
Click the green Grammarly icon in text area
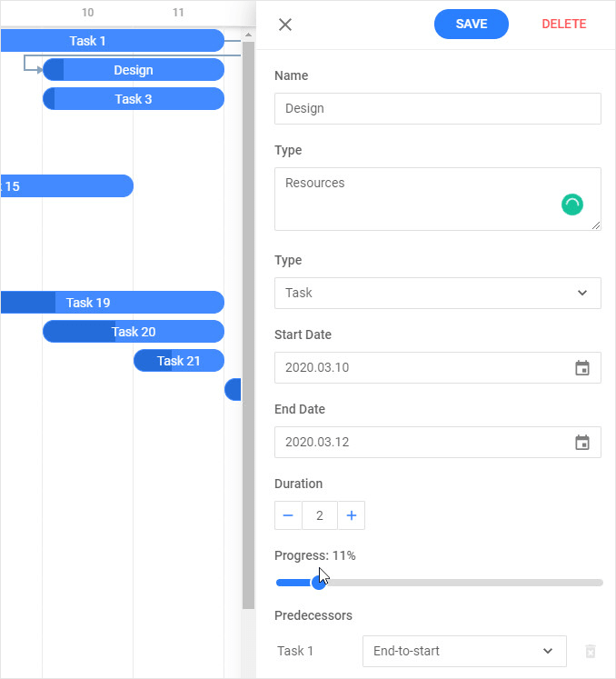572,205
